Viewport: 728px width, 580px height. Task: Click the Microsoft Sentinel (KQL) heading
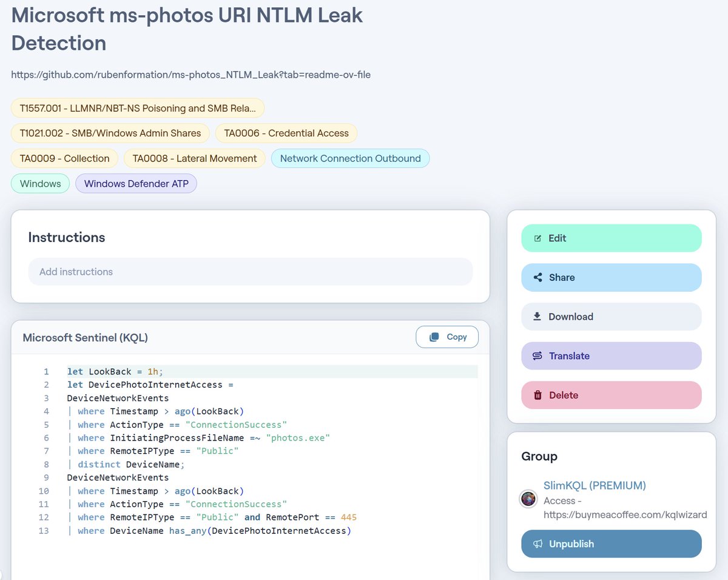coord(86,337)
